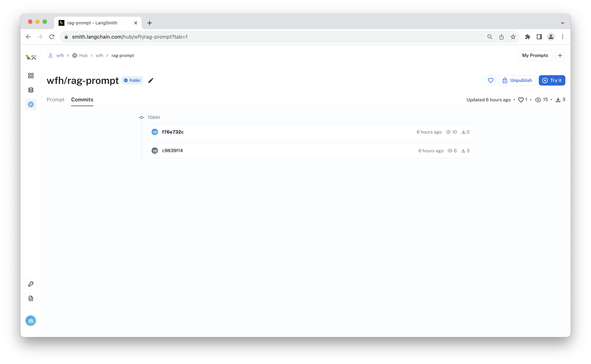
Task: Create a new prompt with the plus button
Action: click(560, 56)
